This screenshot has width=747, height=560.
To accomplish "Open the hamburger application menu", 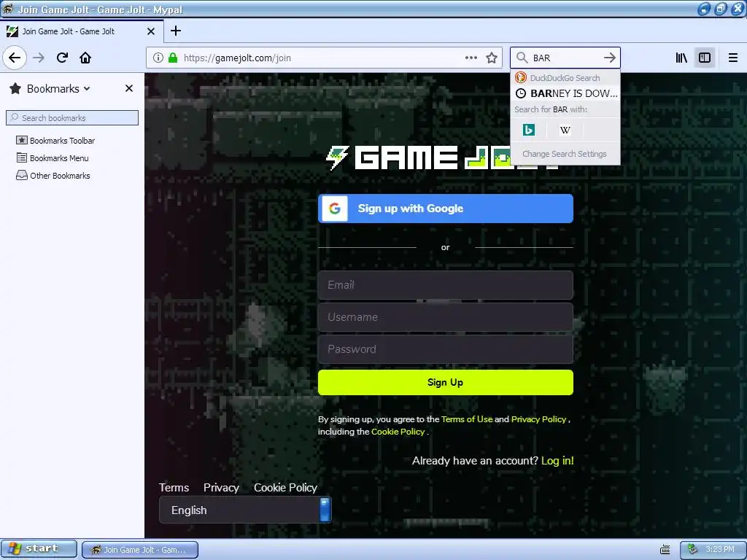I will tap(732, 58).
